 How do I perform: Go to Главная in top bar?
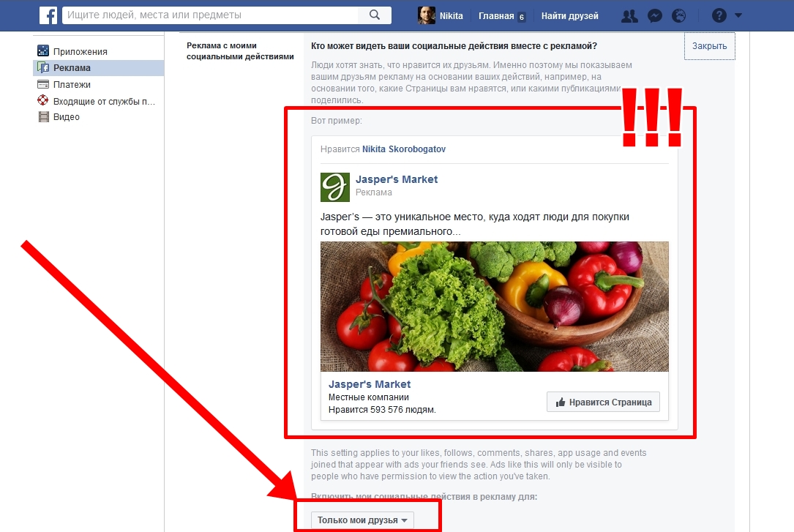pos(496,16)
